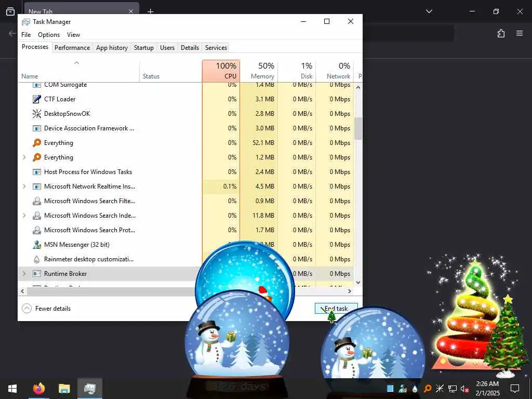Click the Microsoft Windows Search Filter Host icon
532x399 pixels.
pos(37,201)
